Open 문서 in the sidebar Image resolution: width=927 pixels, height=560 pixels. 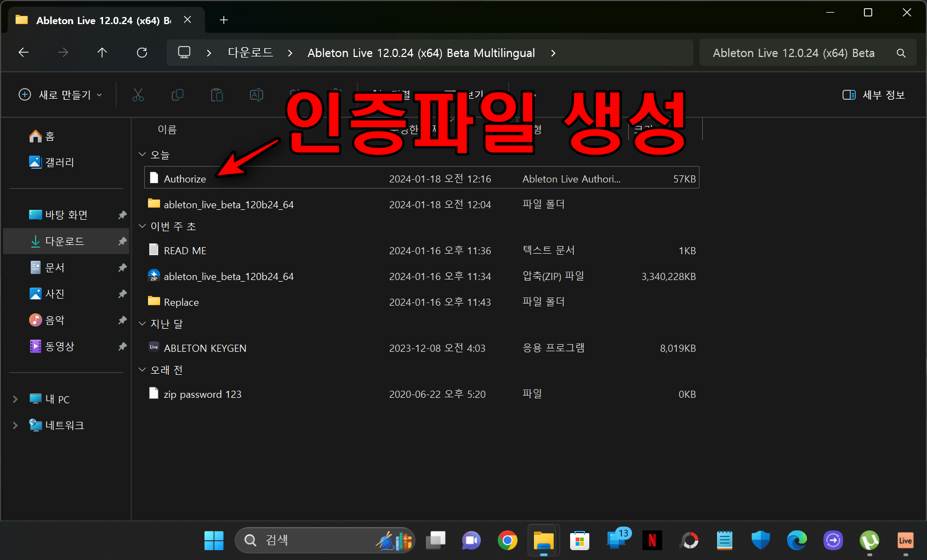click(x=47, y=267)
